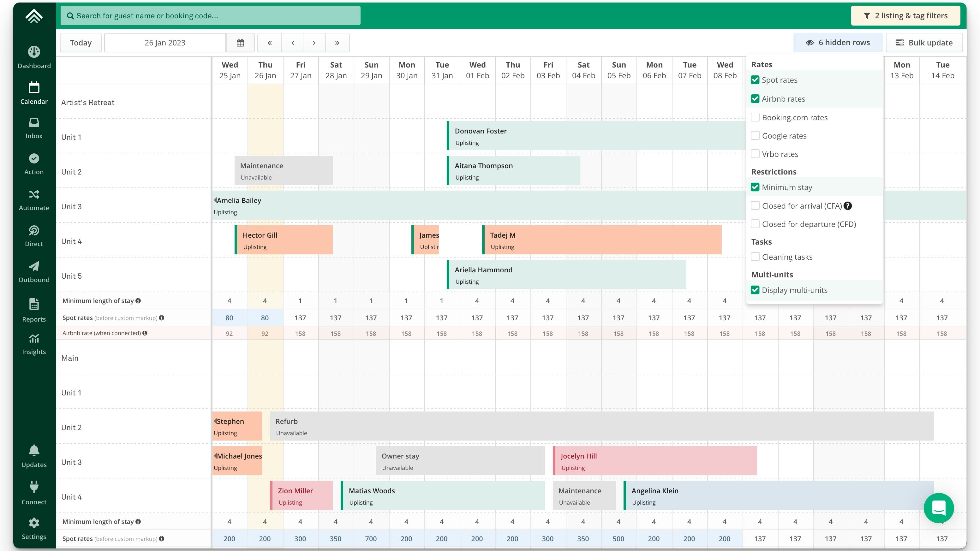980x551 pixels.
Task: Click search bar for guest name
Action: (210, 15)
